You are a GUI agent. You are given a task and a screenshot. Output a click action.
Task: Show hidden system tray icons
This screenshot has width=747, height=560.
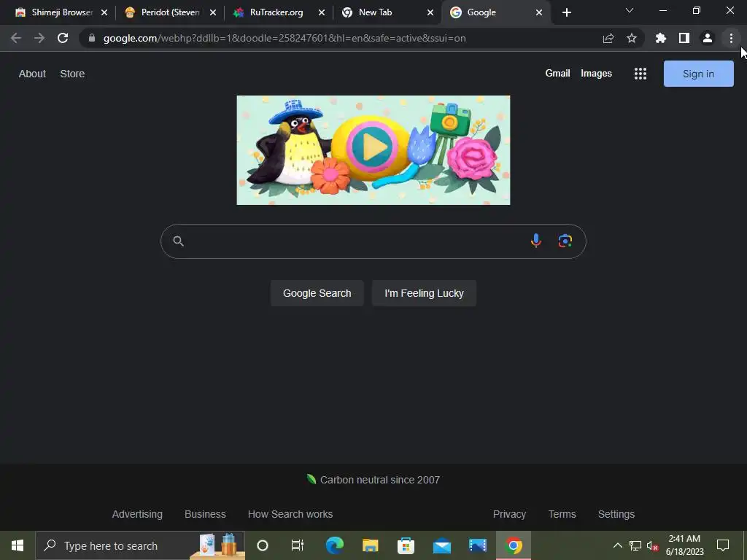click(617, 545)
